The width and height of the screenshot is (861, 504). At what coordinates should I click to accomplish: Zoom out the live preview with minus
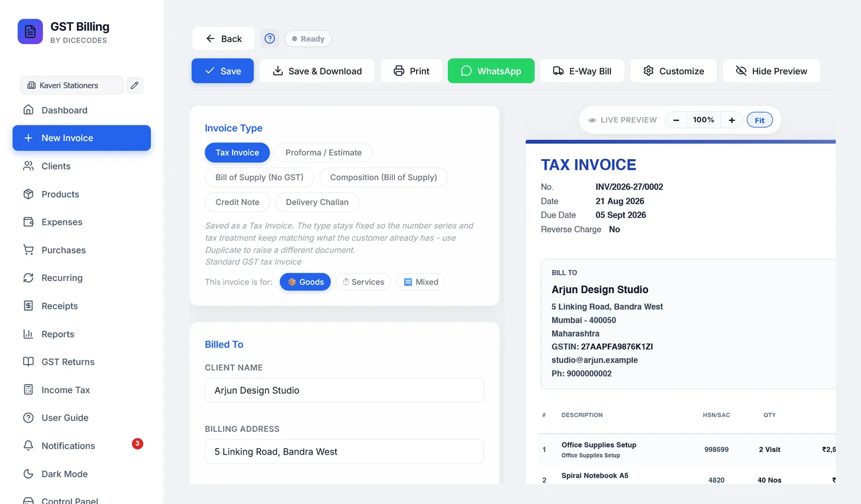(676, 120)
